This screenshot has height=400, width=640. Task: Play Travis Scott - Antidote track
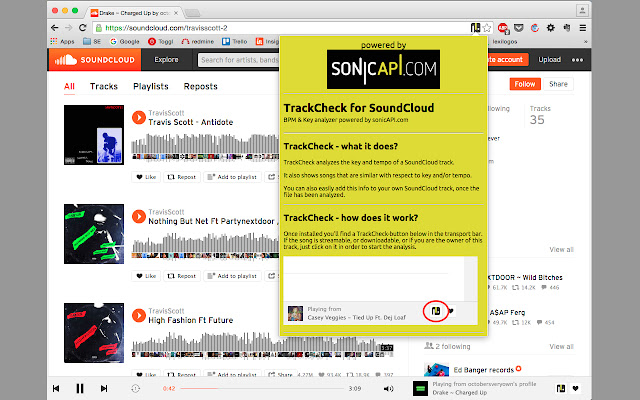pyautogui.click(x=139, y=118)
